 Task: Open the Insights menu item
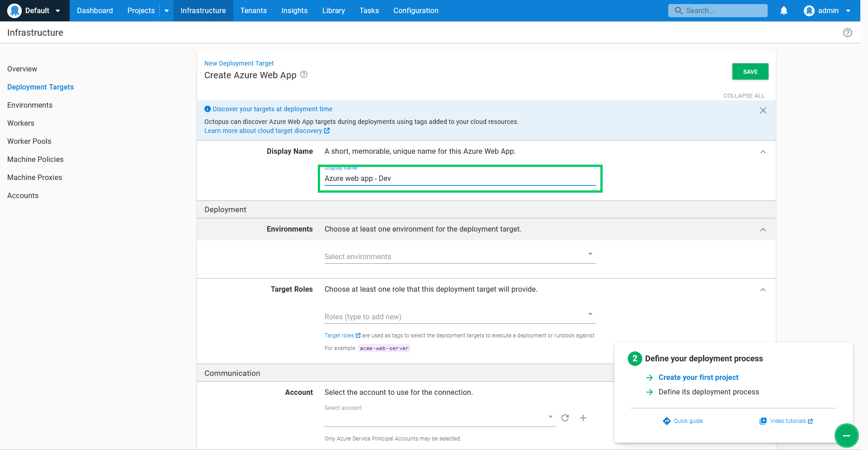tap(295, 10)
